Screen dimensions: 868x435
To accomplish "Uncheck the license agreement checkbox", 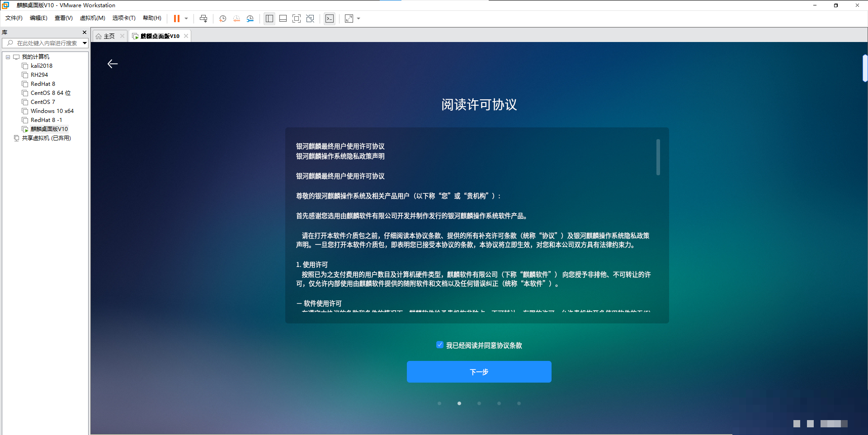I will pos(440,345).
